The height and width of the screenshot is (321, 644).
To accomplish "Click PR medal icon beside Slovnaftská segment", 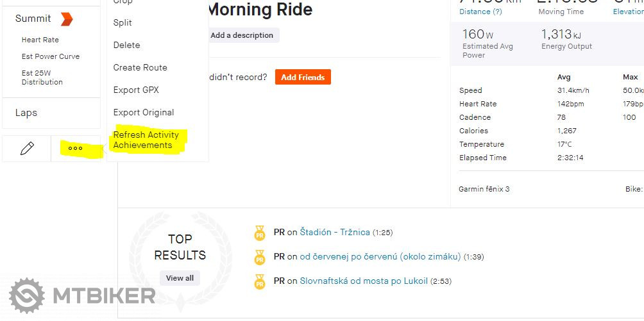I will click(x=260, y=281).
